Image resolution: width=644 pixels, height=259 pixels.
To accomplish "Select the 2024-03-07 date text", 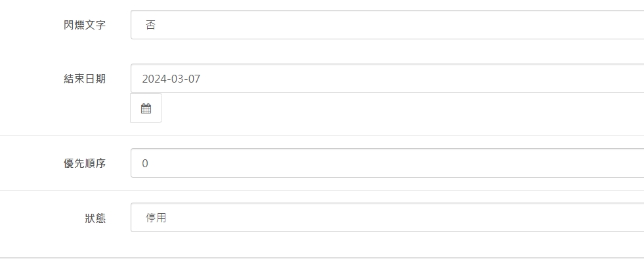I will [171, 79].
